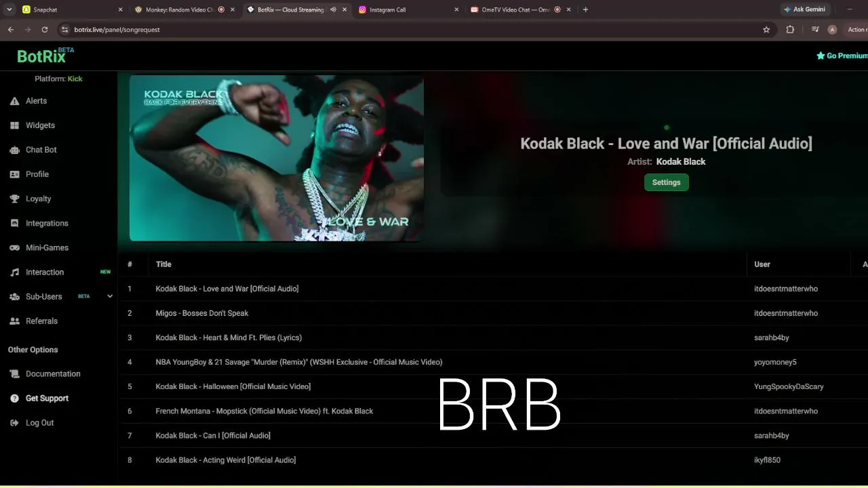Screen dimensions: 868x488
Task: Close the Instagram Call tab
Action: (x=456, y=9)
